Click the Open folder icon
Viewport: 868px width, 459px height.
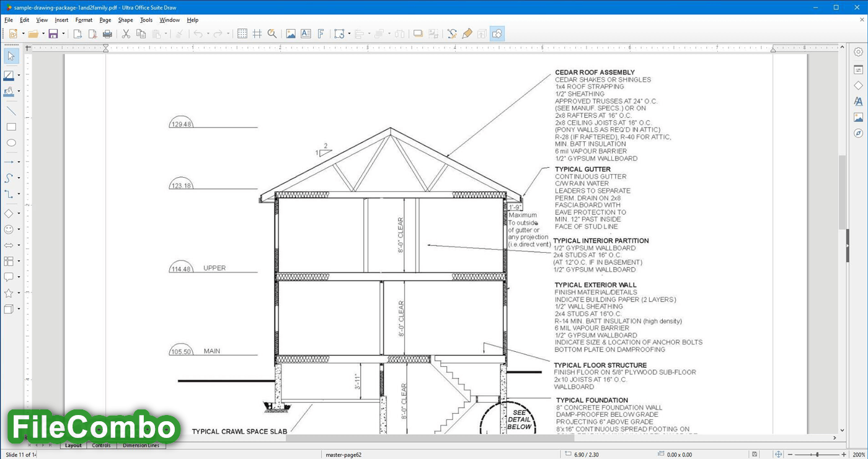(x=33, y=34)
